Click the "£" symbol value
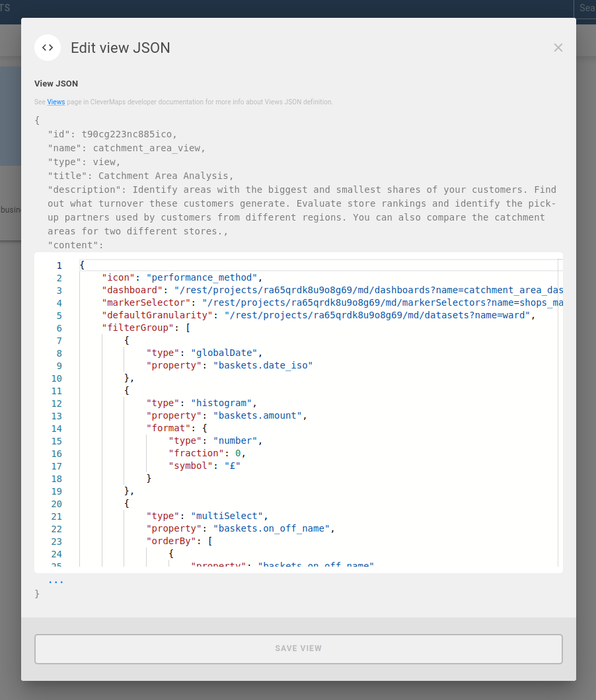Screen dimensions: 596x700 click(x=233, y=466)
